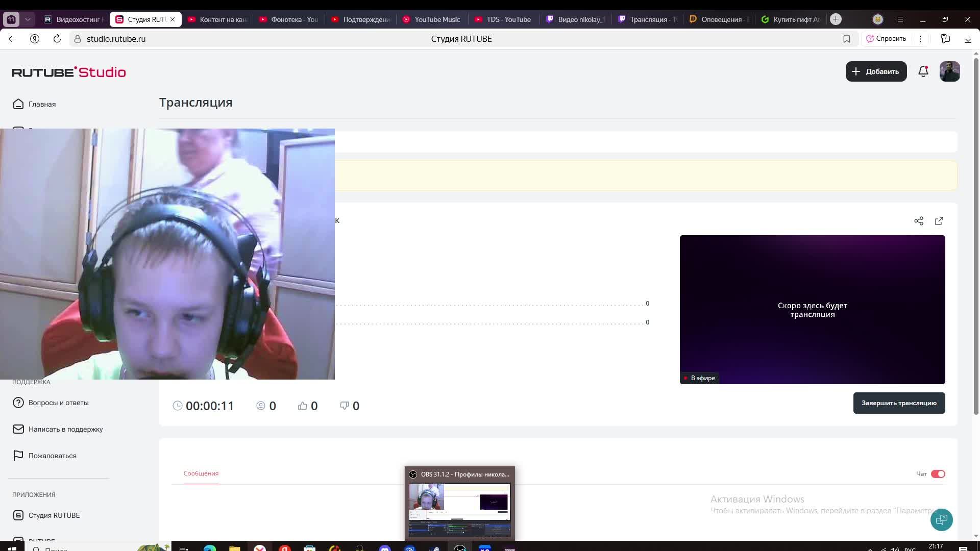Click the support chat bubble icon
This screenshot has width=980, height=551.
click(x=941, y=520)
